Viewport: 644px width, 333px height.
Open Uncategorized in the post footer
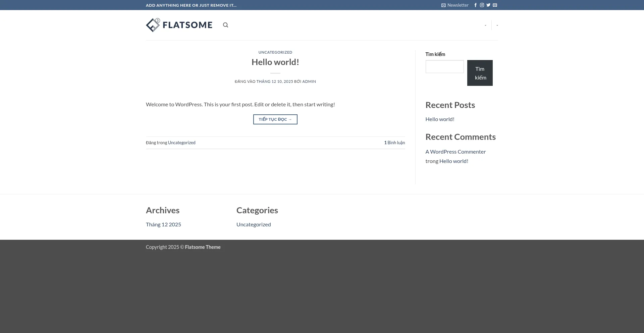181,143
